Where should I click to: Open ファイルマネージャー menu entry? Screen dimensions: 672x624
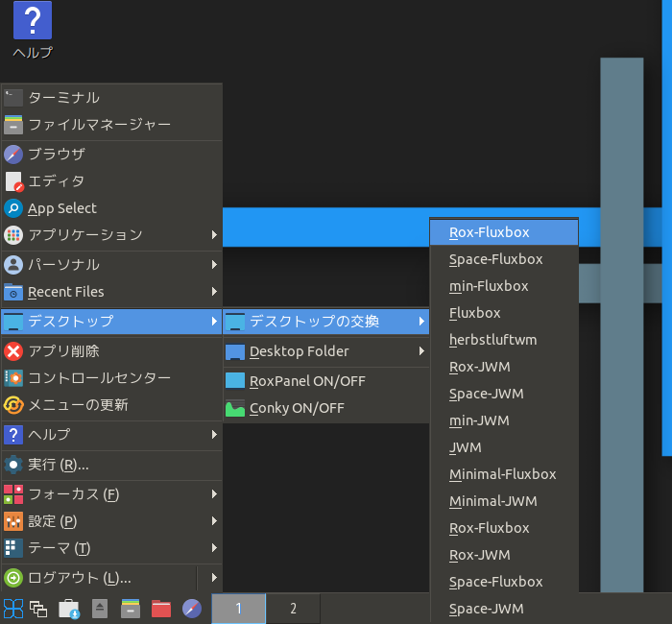pyautogui.click(x=111, y=125)
